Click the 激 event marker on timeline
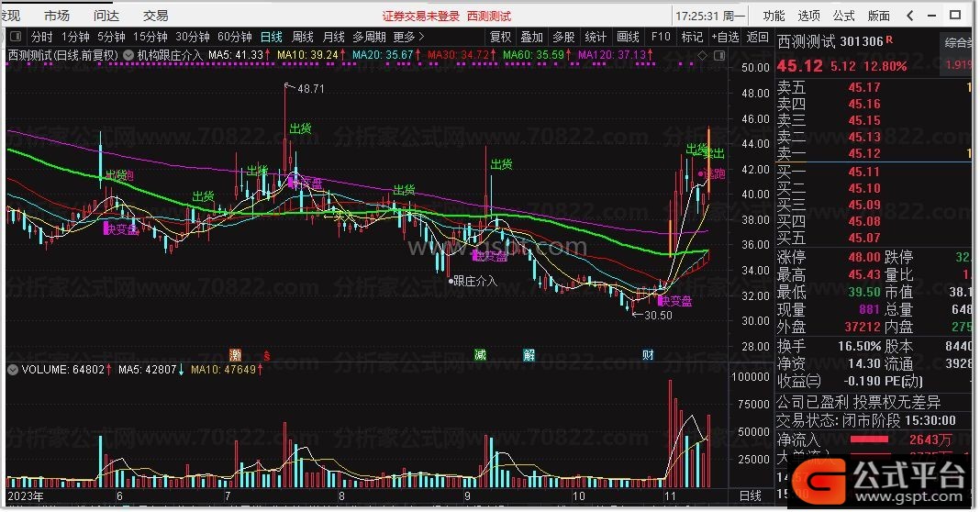This screenshot has width=980, height=512. [x=235, y=355]
